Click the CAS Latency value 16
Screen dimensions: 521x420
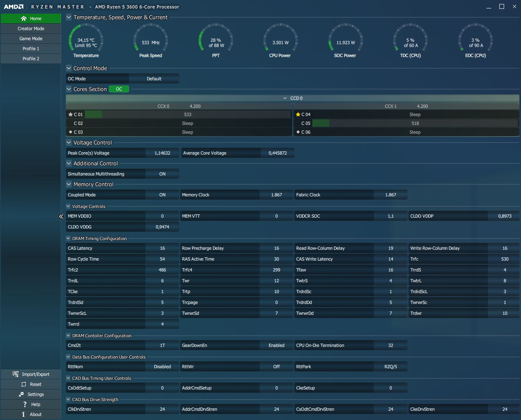click(x=162, y=248)
